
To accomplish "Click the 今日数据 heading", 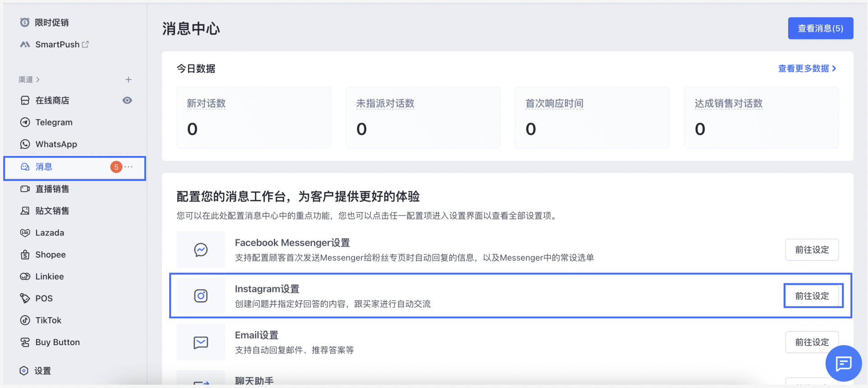I will (x=196, y=69).
